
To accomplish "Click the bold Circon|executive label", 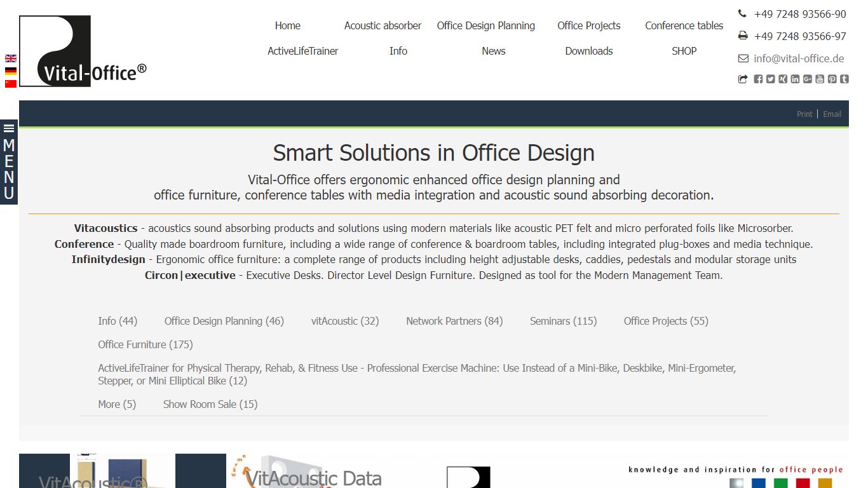I will (190, 275).
